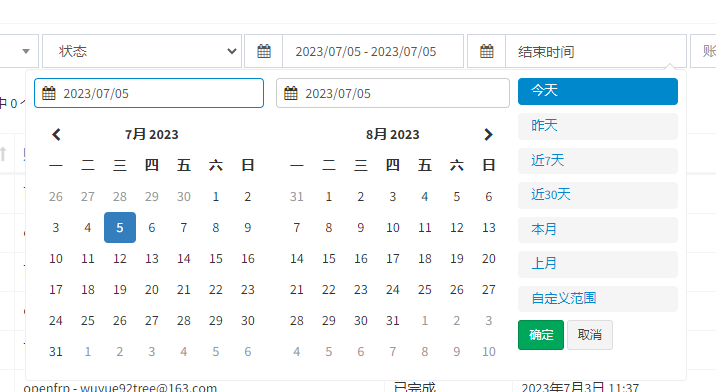Screen dimensions: 716x392
Task: Click calendar icon beside 结束时间 field
Action: [x=486, y=51]
